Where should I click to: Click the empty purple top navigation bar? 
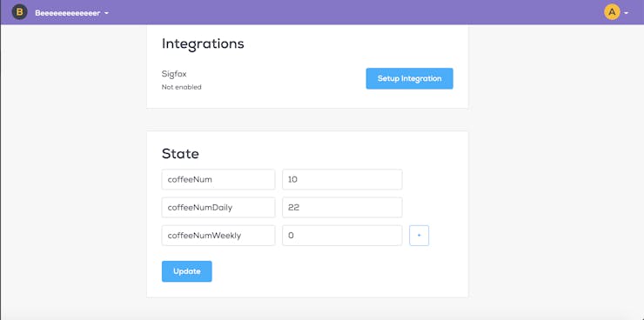353,12
